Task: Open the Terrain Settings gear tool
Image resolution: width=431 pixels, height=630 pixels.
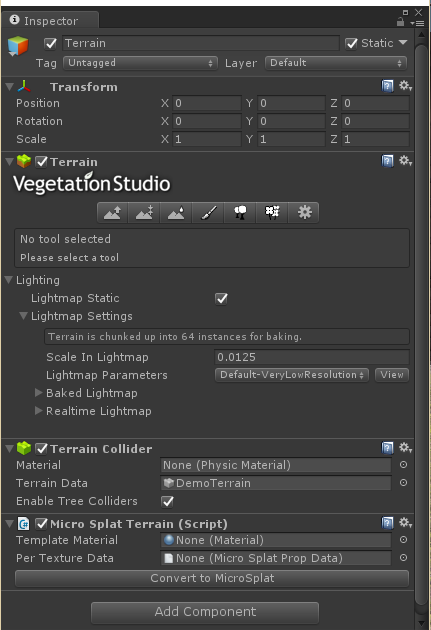Action: (304, 212)
